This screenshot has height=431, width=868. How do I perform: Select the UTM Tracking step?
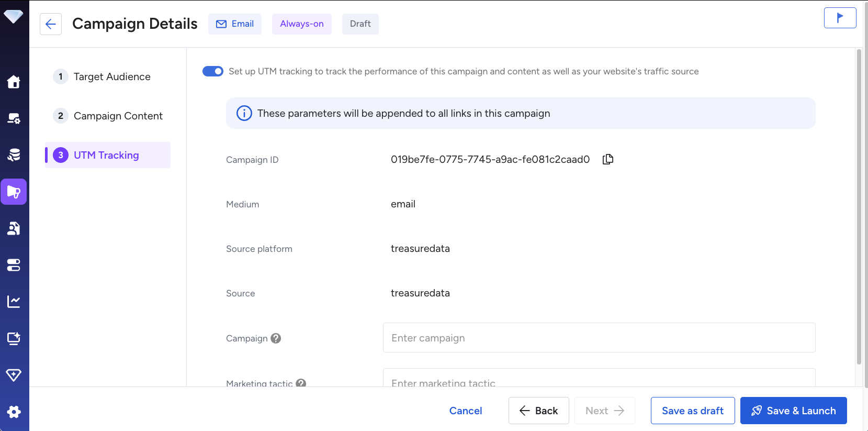[106, 155]
